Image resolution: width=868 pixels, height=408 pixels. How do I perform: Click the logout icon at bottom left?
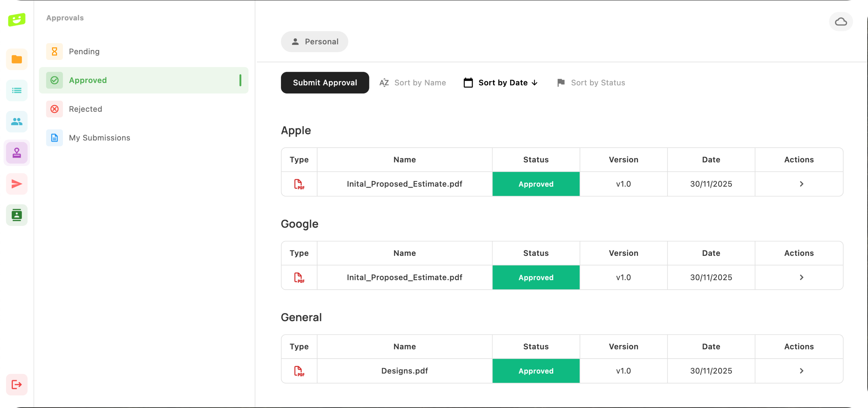click(x=16, y=384)
